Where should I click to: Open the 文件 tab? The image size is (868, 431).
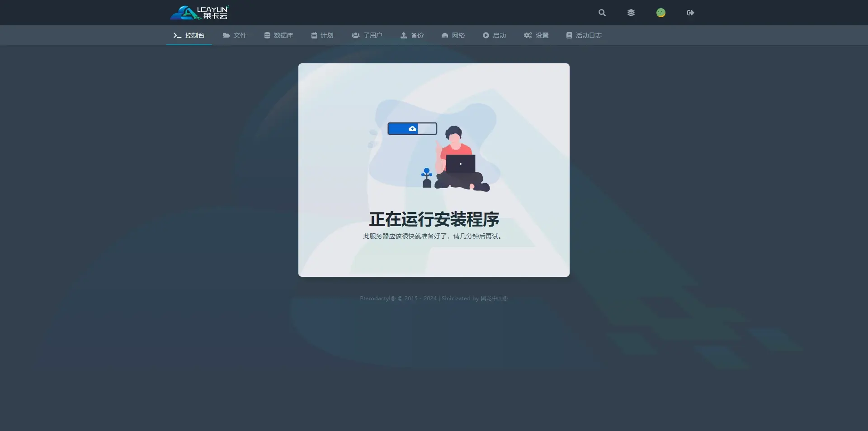pyautogui.click(x=234, y=35)
